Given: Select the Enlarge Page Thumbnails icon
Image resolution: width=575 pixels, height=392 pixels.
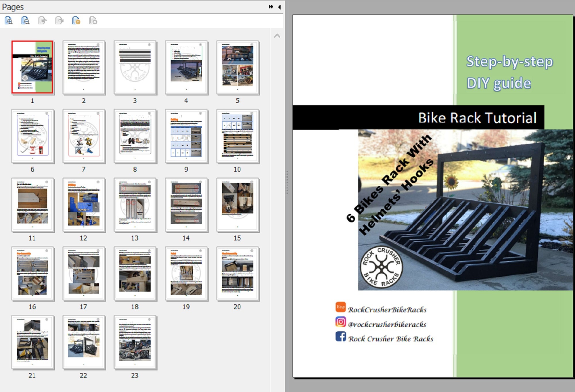Looking at the screenshot, I should click(9, 21).
